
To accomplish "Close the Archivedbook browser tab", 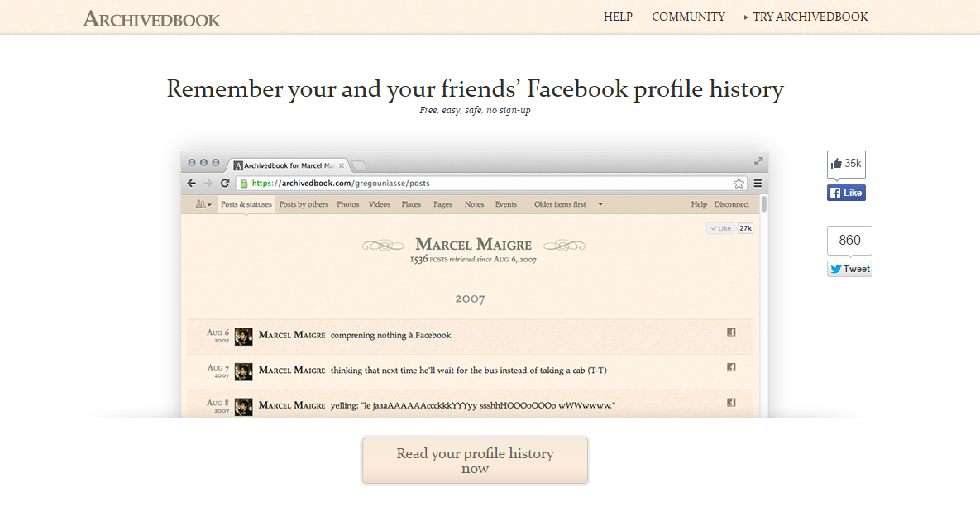I will pyautogui.click(x=342, y=165).
